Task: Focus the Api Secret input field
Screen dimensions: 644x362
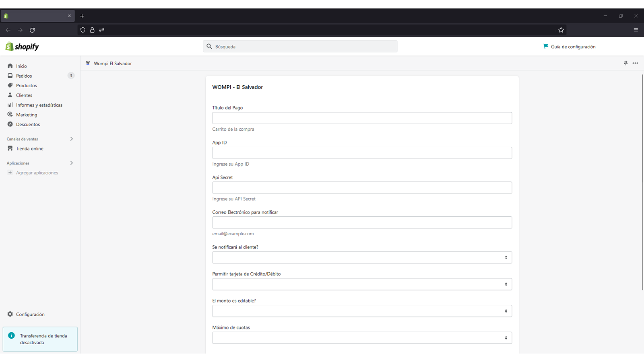Action: pos(362,187)
